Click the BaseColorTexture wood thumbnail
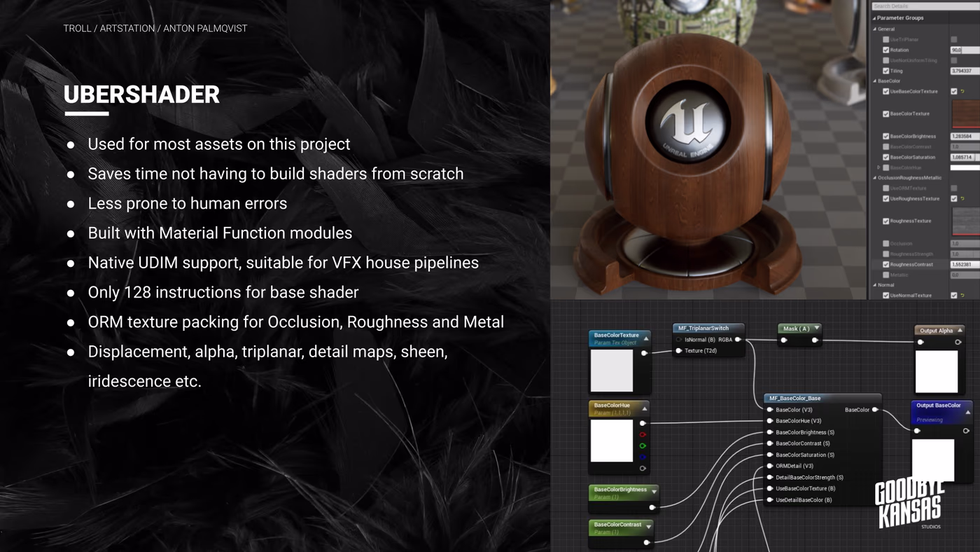Screen dimensions: 980x552 965,113
